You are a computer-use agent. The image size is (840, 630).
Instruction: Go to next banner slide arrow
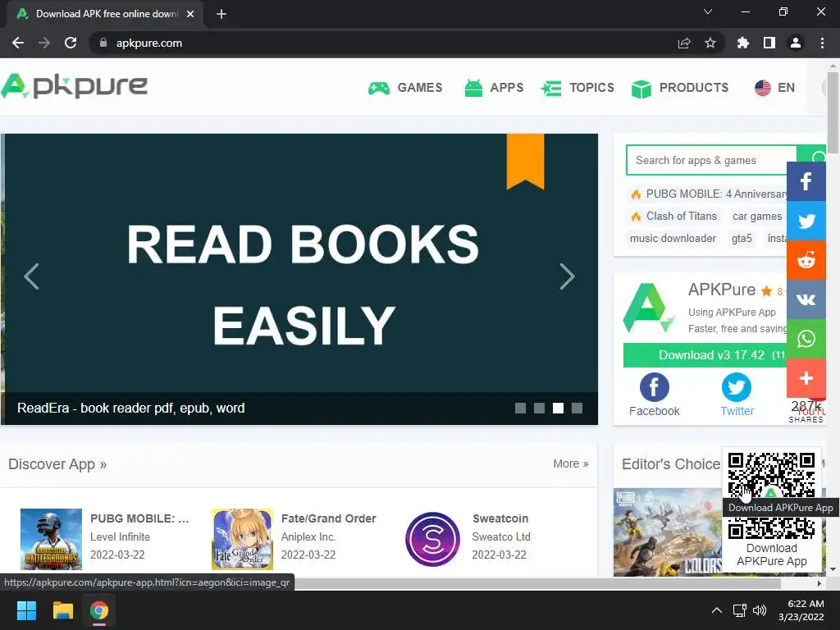coord(567,276)
